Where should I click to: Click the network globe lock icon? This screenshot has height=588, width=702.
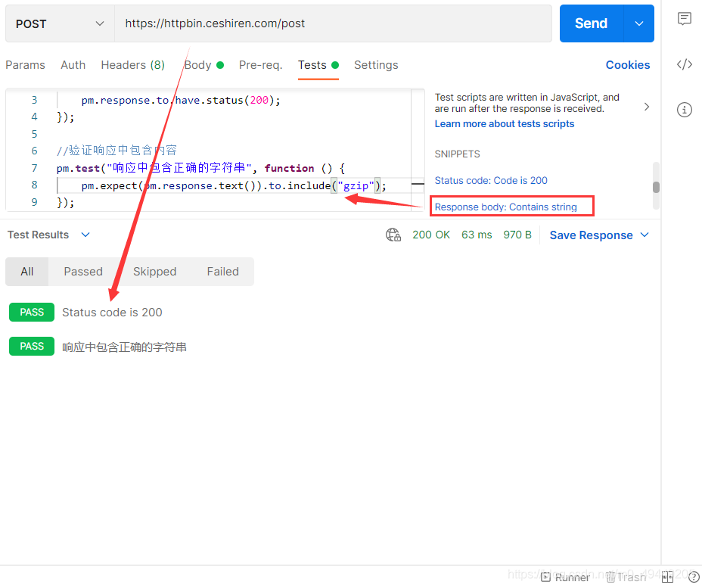click(393, 235)
